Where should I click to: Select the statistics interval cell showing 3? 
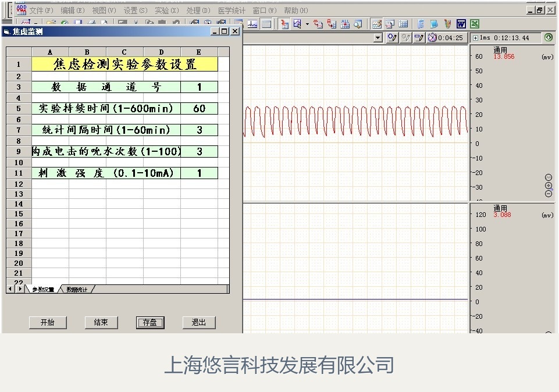coord(200,130)
